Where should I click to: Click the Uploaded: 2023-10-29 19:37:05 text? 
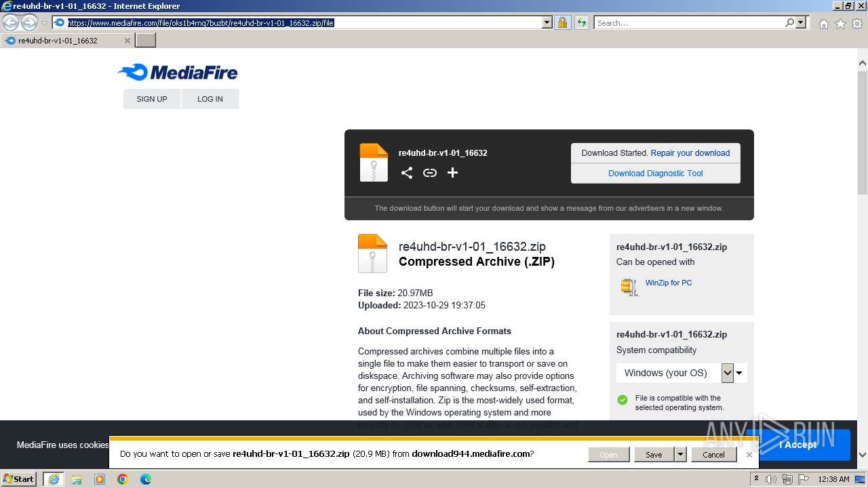coord(422,305)
